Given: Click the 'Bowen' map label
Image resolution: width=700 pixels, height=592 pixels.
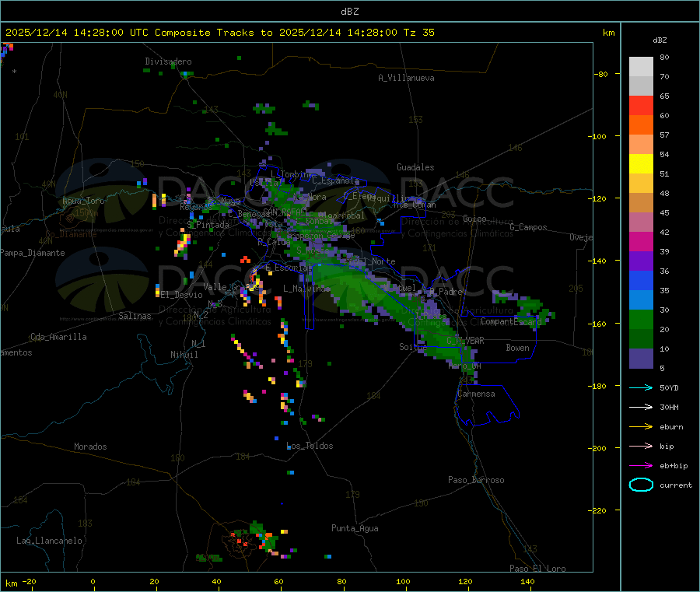Looking at the screenshot, I should [x=518, y=348].
